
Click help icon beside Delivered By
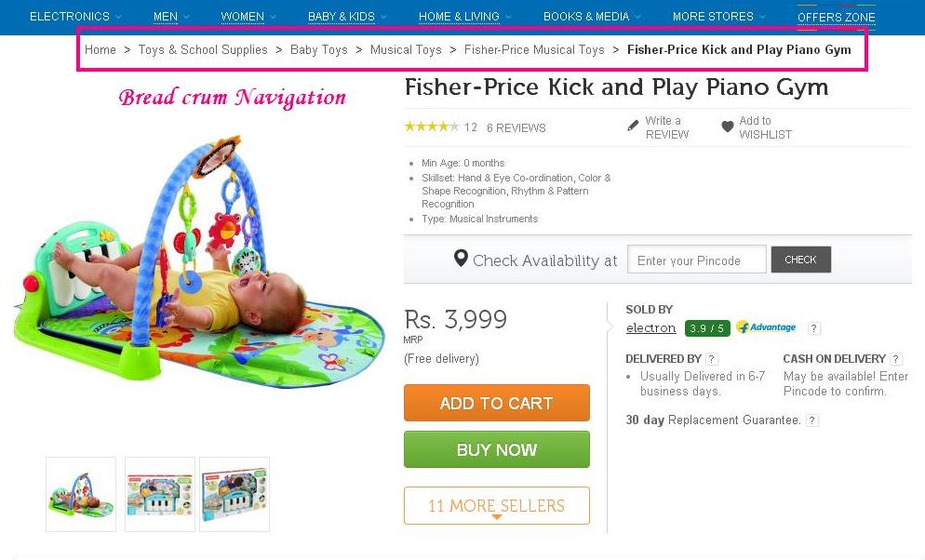(x=712, y=359)
